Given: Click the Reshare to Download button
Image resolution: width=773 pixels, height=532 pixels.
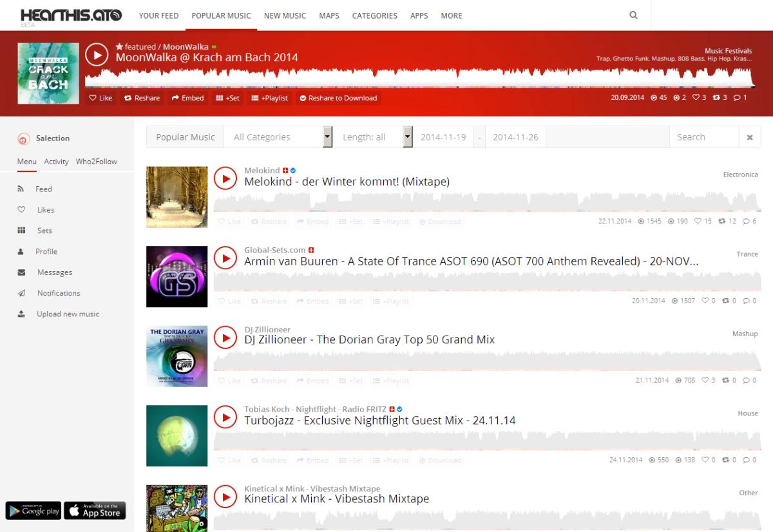Looking at the screenshot, I should [x=338, y=98].
